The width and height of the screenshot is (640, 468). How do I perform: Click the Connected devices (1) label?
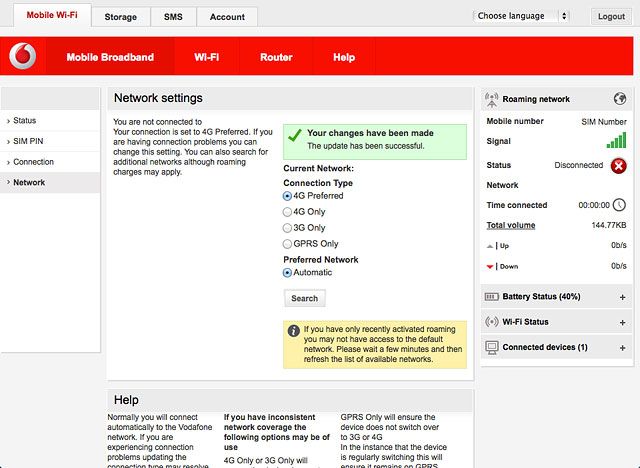coord(545,347)
